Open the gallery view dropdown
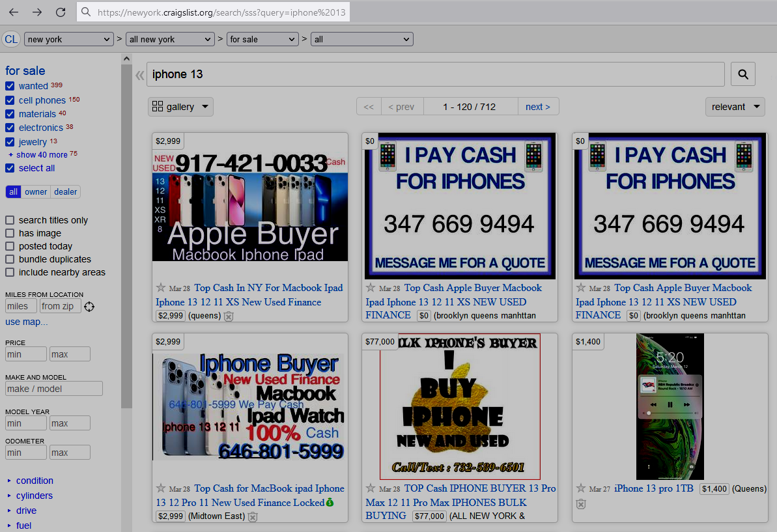This screenshot has width=777, height=532. [180, 106]
